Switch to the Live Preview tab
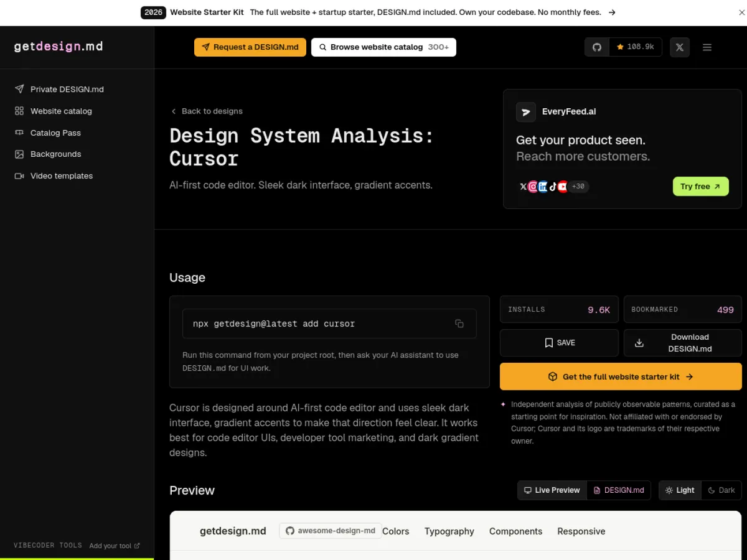747x560 pixels. (x=552, y=490)
